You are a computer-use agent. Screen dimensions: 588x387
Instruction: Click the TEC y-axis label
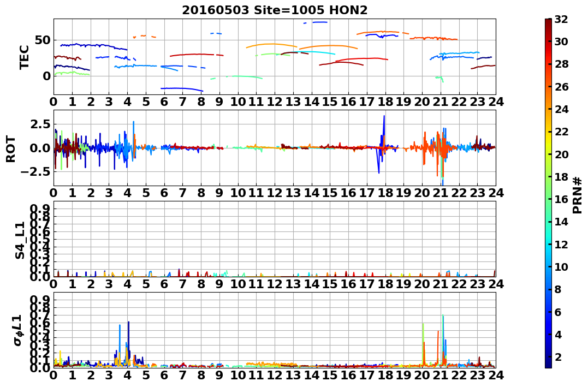coord(25,57)
